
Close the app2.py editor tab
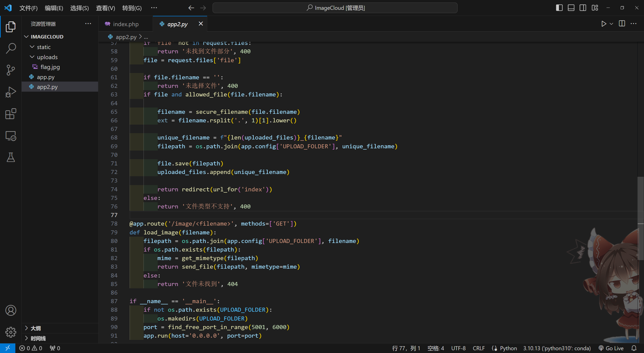click(x=201, y=24)
